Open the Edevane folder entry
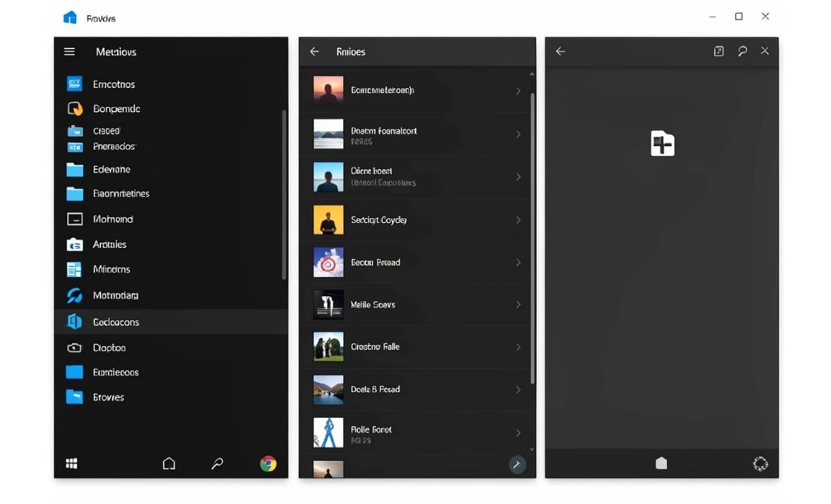This screenshot has height=504, width=831. [x=111, y=170]
